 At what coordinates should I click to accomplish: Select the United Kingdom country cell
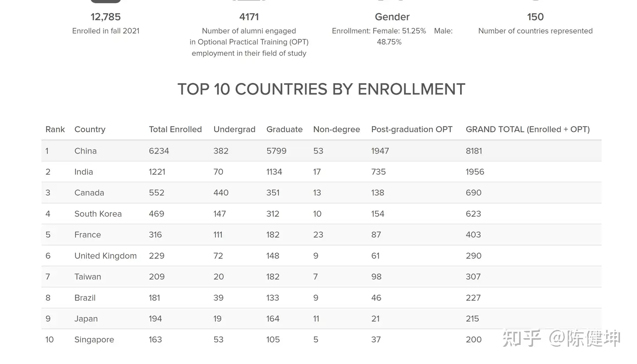(x=105, y=256)
